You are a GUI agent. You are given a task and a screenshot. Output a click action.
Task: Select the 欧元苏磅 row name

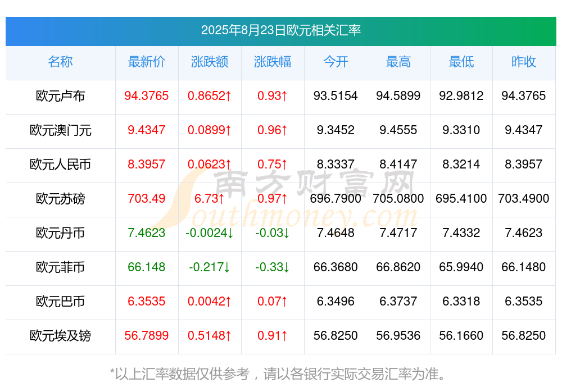point(60,198)
